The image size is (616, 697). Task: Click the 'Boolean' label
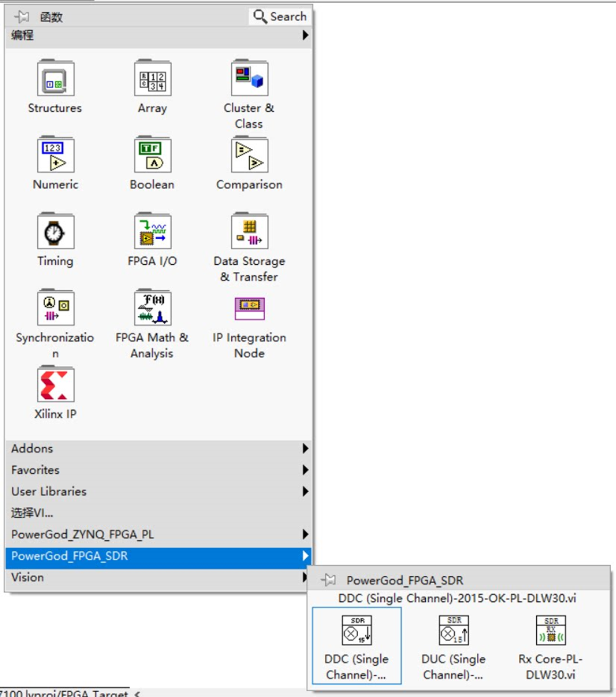click(153, 184)
